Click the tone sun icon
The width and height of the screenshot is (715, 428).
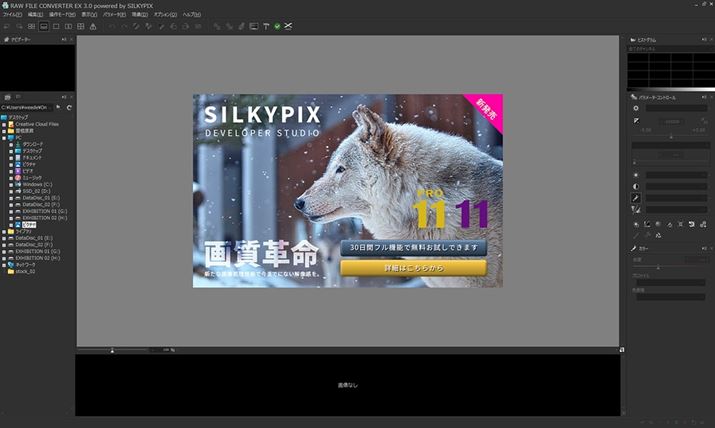636,175
